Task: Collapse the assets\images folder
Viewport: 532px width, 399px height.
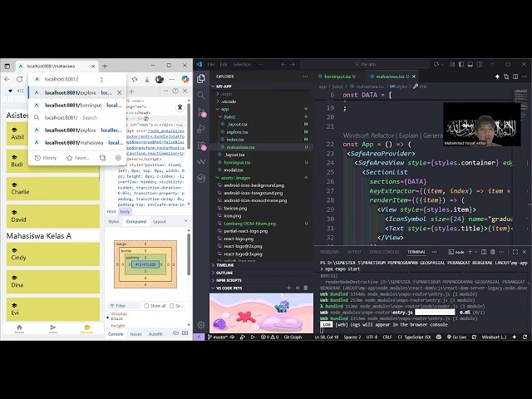Action: tap(261, 178)
